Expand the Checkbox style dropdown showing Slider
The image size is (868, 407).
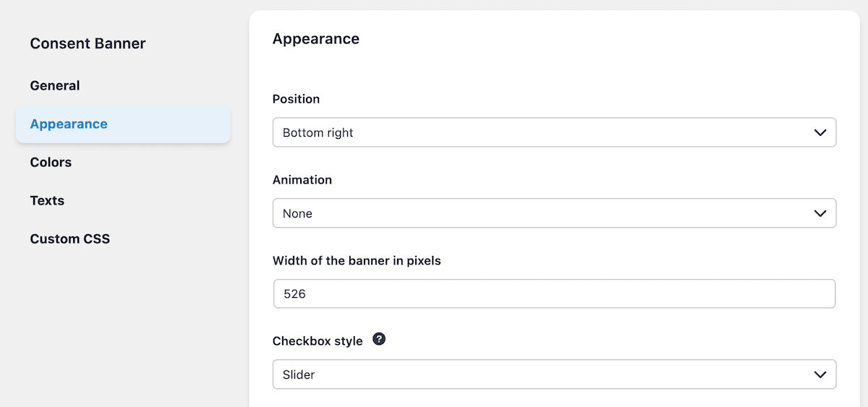click(x=554, y=374)
